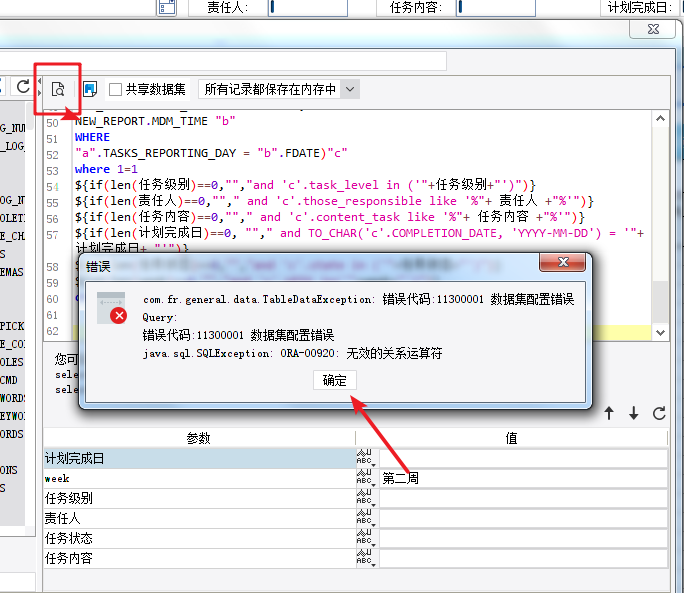Click the 值 column header
Image resolution: width=684 pixels, height=593 pixels.
pyautogui.click(x=511, y=438)
